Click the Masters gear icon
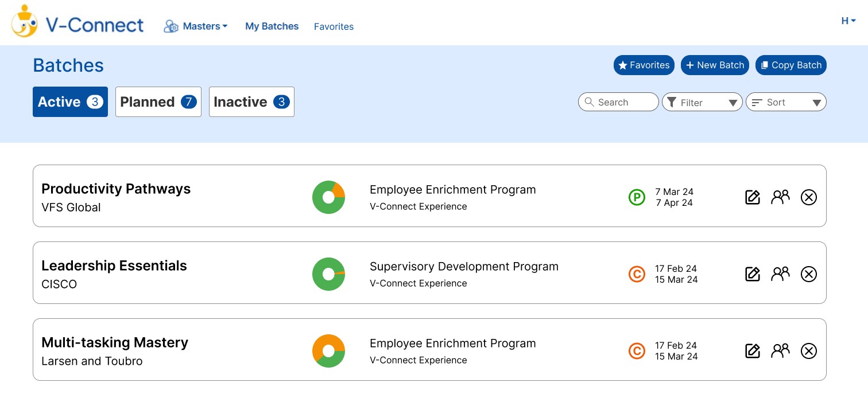The width and height of the screenshot is (868, 402). (171, 26)
